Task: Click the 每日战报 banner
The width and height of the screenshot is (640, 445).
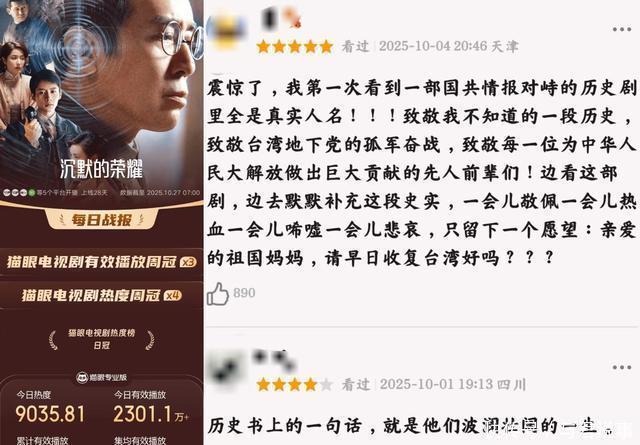Action: 102,220
